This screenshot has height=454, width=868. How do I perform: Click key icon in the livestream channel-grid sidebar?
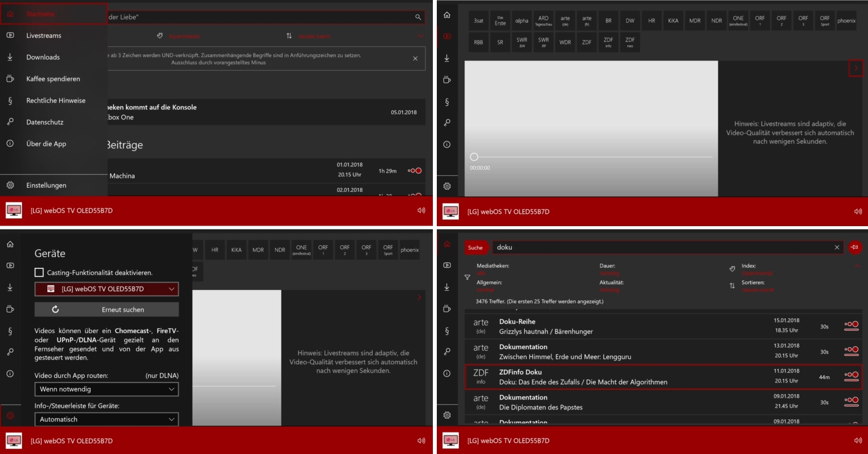447,123
